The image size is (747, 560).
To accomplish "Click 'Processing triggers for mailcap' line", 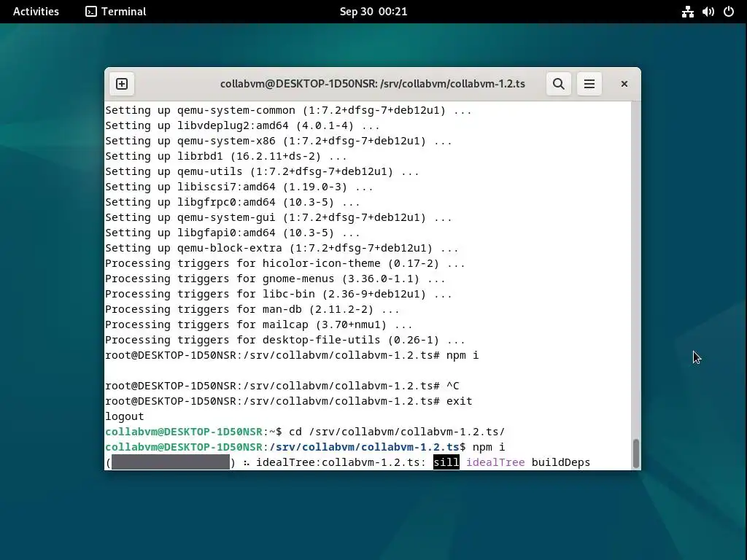I will point(259,324).
